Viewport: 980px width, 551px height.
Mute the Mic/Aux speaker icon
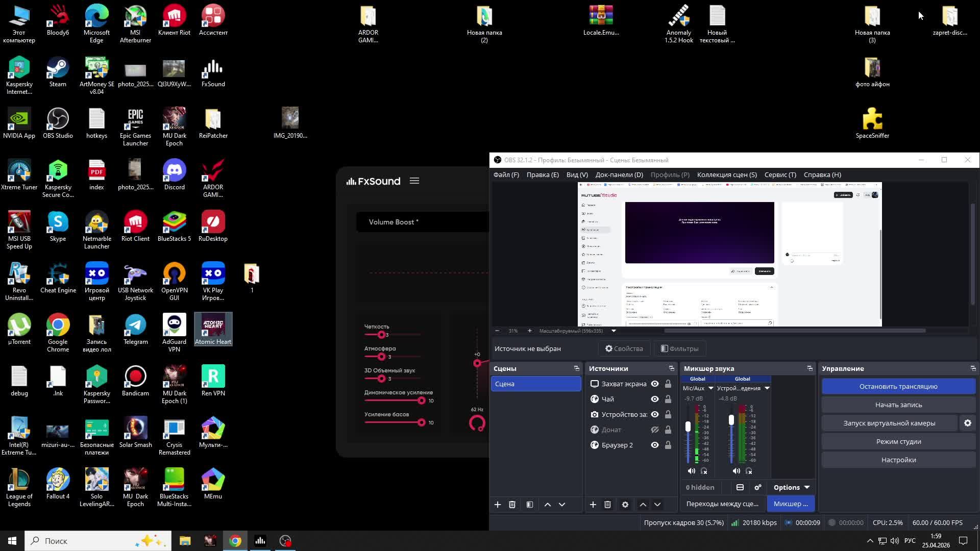[x=691, y=471]
